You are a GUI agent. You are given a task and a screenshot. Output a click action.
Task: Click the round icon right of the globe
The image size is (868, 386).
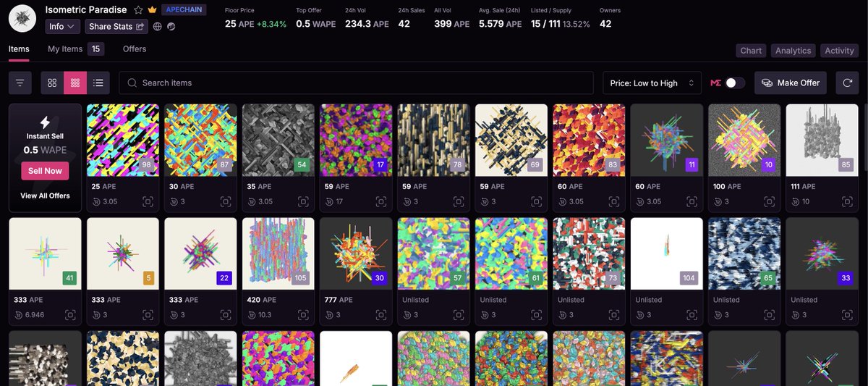(171, 27)
